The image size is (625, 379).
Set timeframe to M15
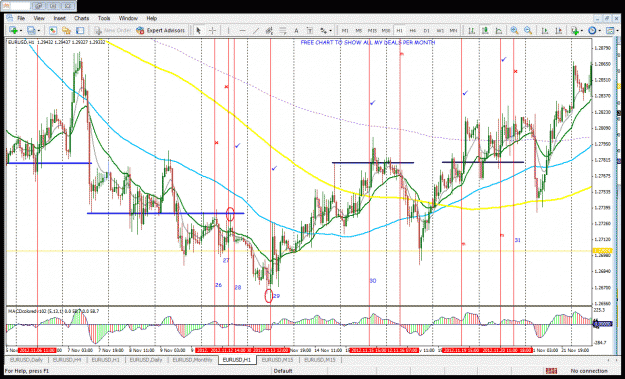pos(372,30)
